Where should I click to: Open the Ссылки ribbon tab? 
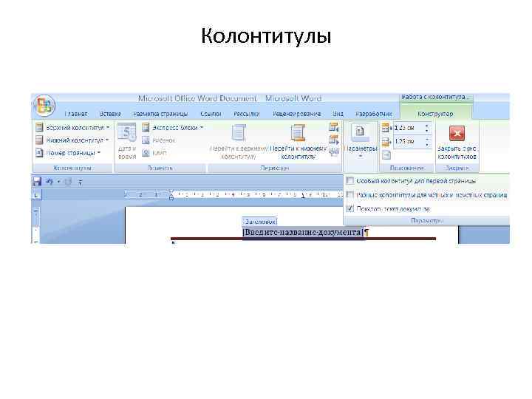(211, 114)
